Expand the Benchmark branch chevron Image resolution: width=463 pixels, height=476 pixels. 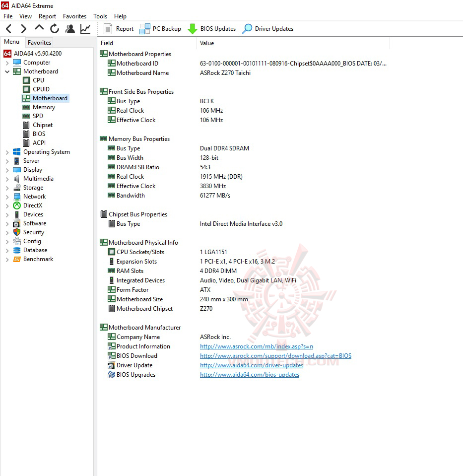point(7,259)
